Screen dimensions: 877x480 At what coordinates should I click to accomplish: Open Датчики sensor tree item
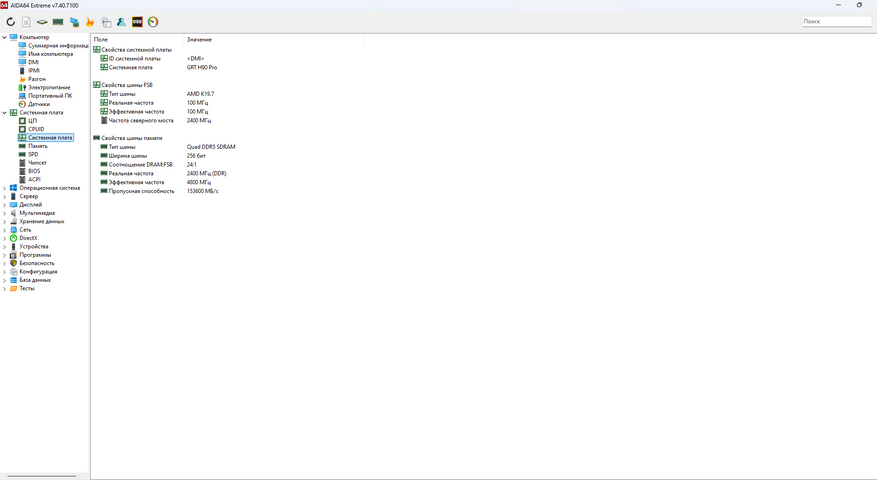tap(39, 104)
